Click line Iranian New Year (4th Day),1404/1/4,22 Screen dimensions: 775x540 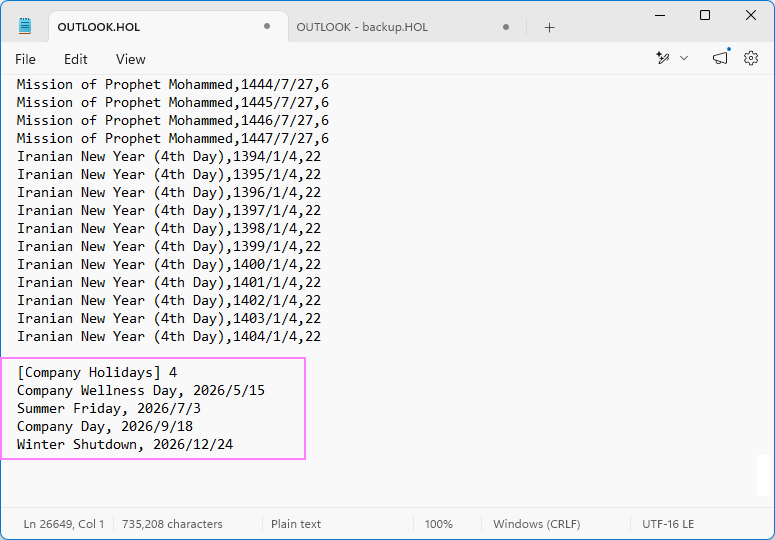169,336
